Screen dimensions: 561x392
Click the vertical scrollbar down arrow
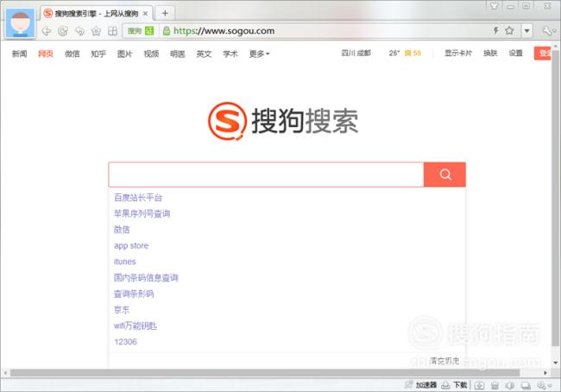(556, 363)
